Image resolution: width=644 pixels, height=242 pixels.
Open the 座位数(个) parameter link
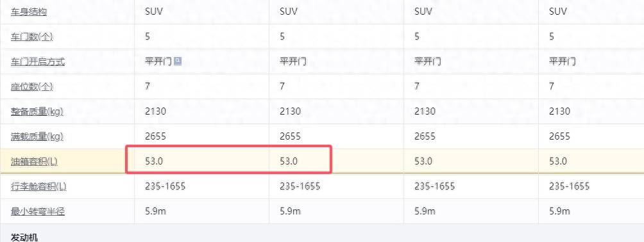32,87
